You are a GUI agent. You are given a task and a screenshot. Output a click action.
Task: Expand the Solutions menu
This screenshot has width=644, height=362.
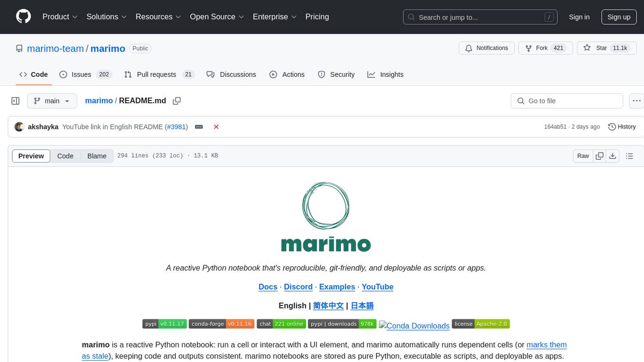pos(107,17)
